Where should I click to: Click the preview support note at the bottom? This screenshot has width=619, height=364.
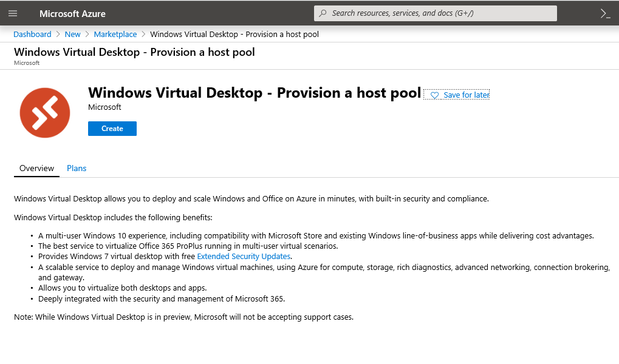[183, 317]
